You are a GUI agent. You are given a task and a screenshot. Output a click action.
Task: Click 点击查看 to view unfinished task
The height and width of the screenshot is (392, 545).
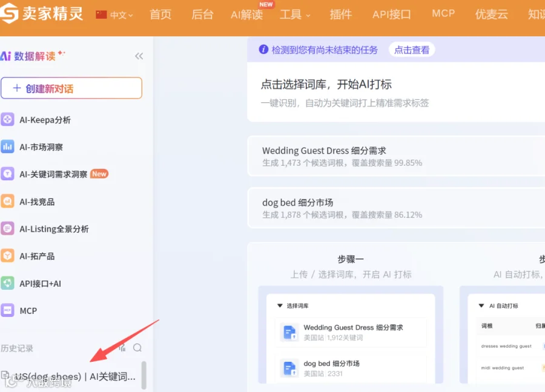412,50
